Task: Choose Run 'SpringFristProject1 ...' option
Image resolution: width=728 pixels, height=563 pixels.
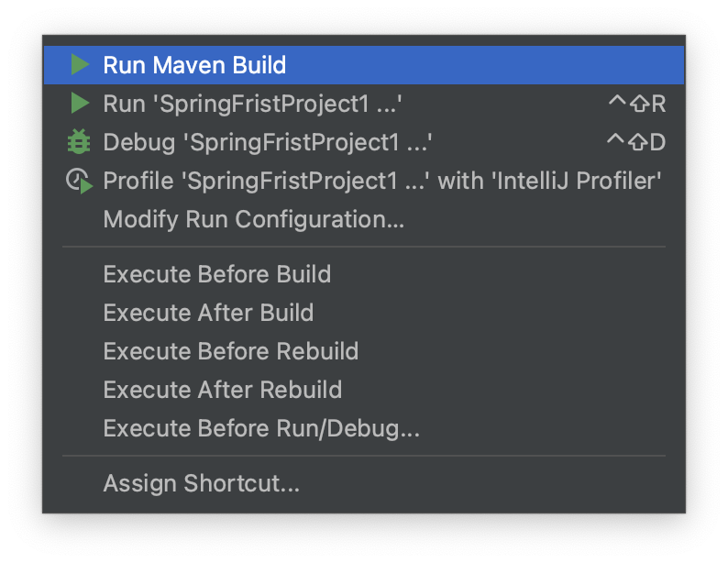Action: pyautogui.click(x=363, y=103)
